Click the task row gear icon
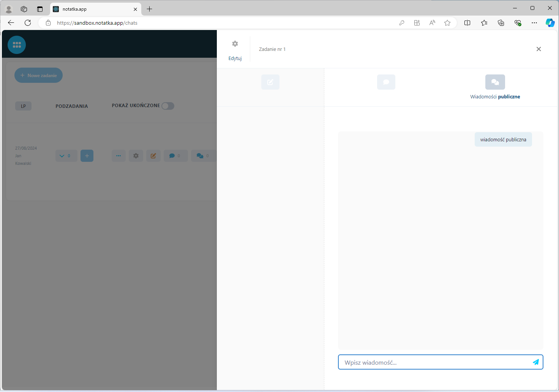Screen dimensions: 559x392 tap(136, 156)
